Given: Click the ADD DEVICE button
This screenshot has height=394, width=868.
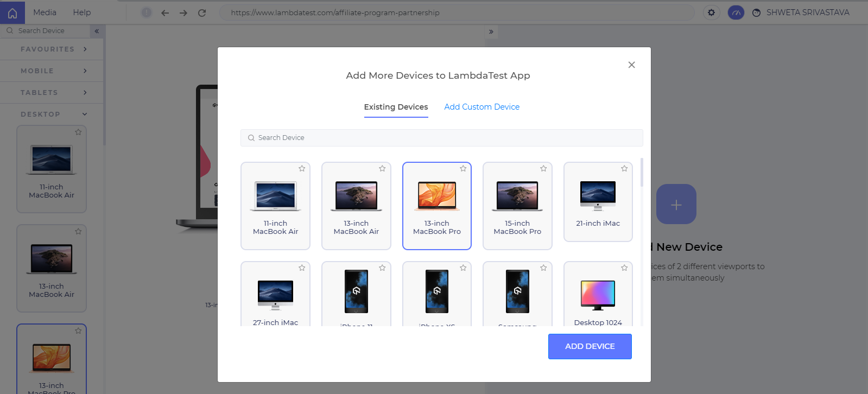Looking at the screenshot, I should click(x=590, y=346).
